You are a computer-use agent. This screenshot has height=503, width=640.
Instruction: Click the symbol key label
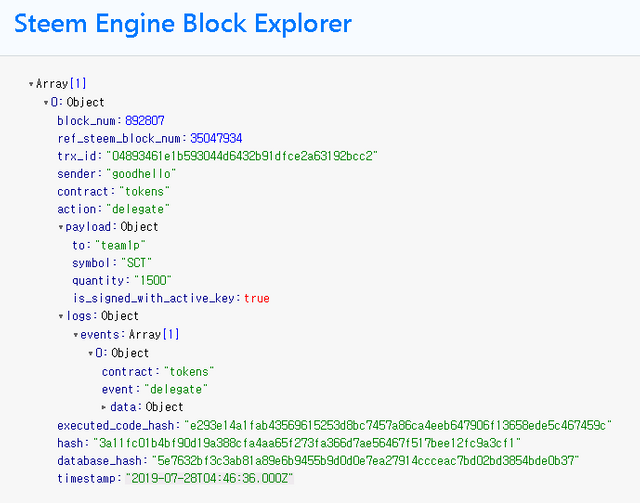91,263
